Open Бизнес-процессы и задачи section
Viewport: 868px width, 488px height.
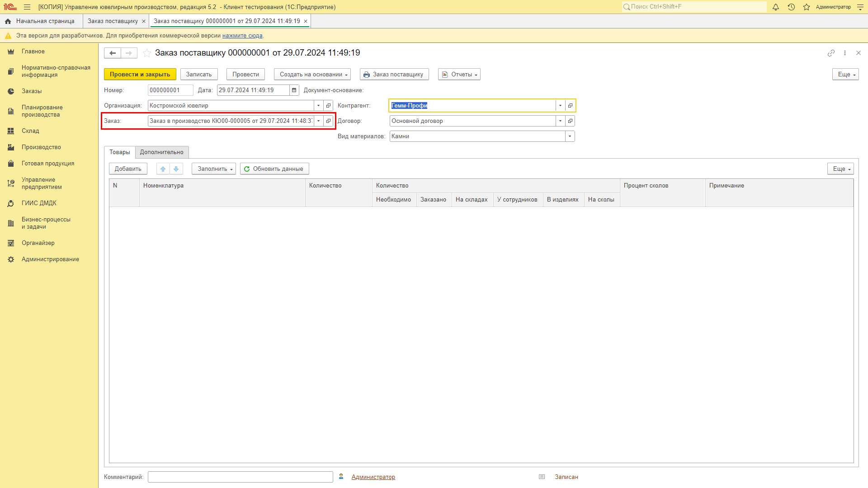(x=46, y=223)
